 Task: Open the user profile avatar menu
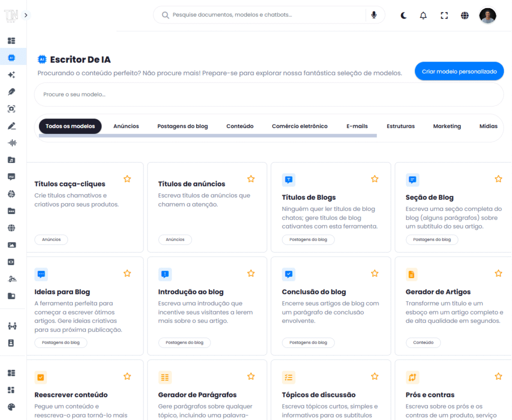coord(487,15)
